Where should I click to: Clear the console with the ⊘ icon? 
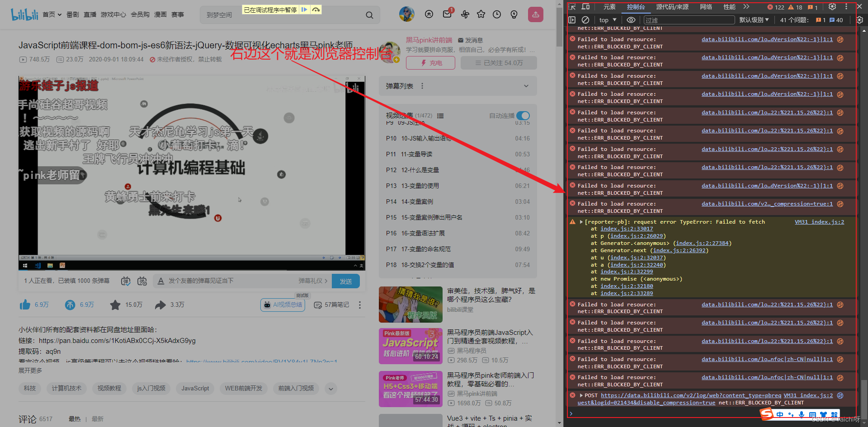(585, 19)
